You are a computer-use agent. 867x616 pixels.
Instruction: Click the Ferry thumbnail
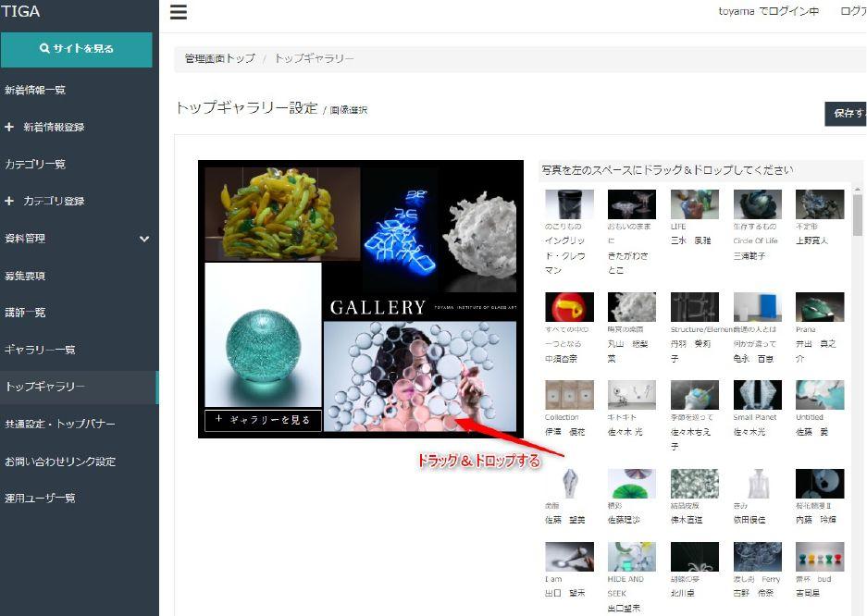point(758,557)
